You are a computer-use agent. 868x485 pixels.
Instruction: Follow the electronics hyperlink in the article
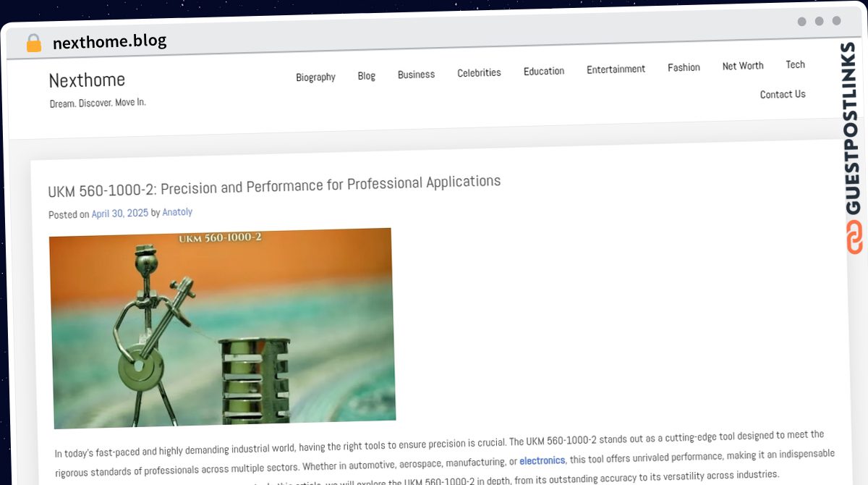point(542,460)
